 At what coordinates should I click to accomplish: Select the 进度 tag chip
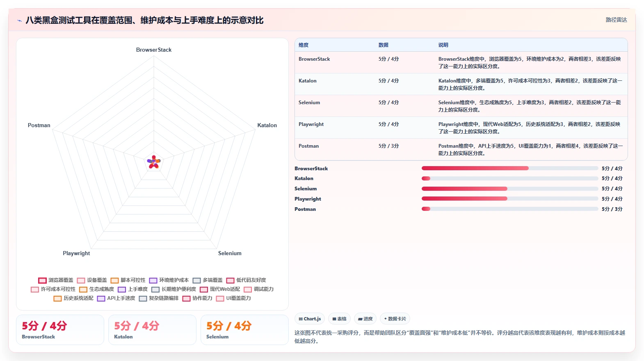365,319
